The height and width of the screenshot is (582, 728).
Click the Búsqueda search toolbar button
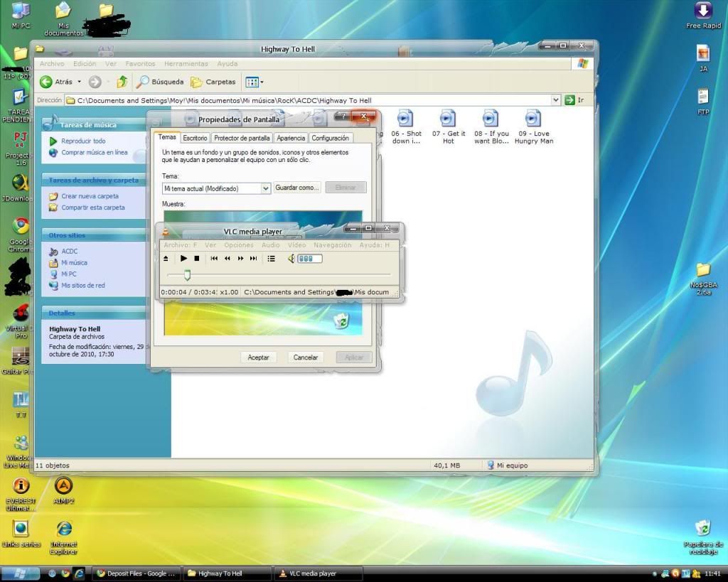click(160, 82)
